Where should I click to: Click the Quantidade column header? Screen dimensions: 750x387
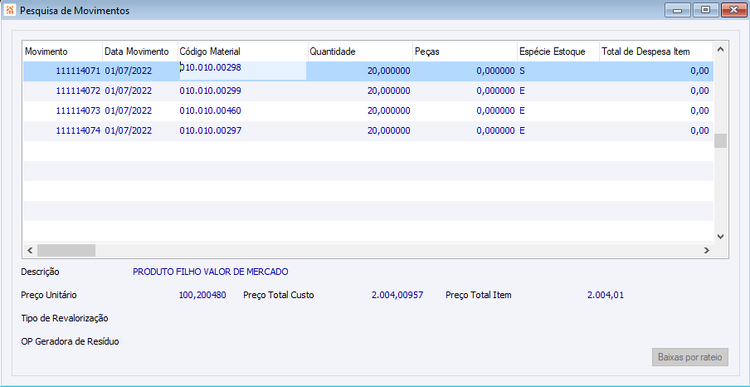pos(360,52)
